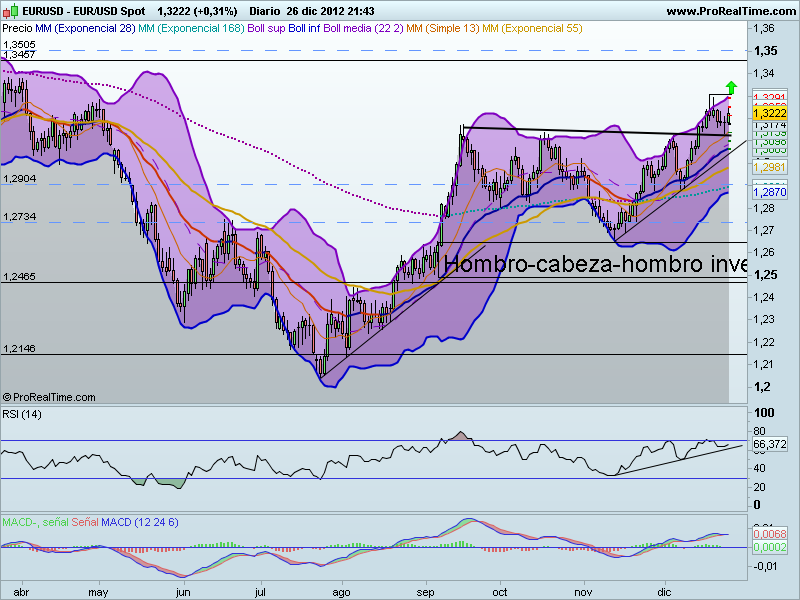800x600 pixels.
Task: Click the RSI (14) panel title label
Action: click(x=21, y=412)
